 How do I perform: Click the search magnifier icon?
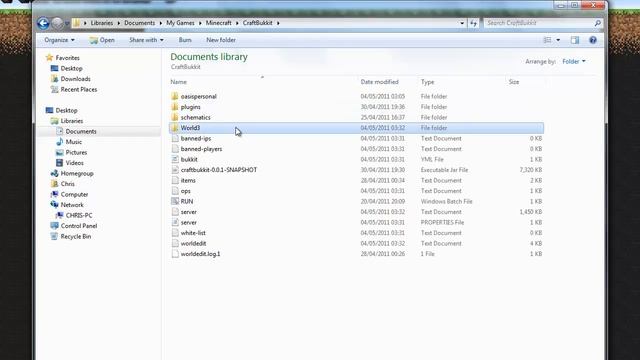coord(598,23)
